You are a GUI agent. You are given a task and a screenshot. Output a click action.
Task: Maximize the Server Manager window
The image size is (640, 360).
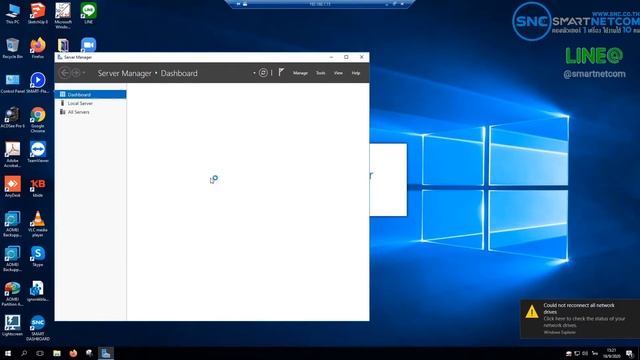(x=346, y=57)
